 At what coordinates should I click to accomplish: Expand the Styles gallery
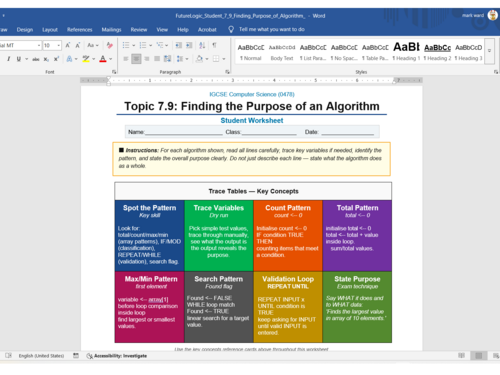pos(489,51)
